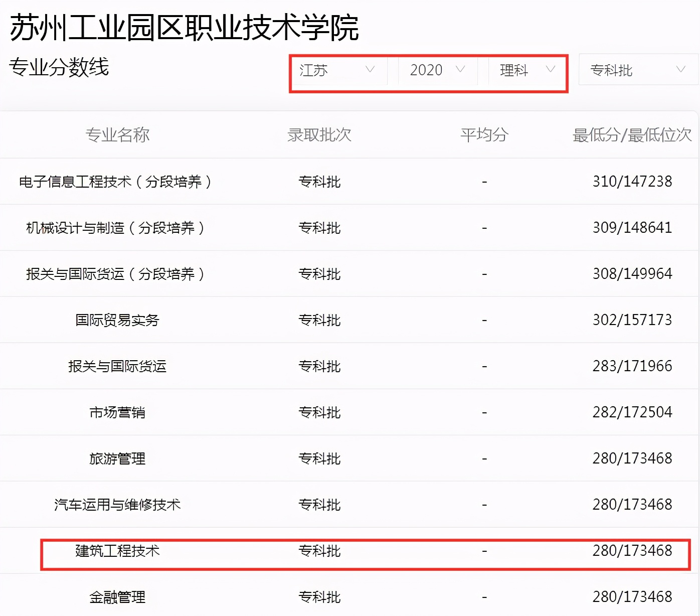Select the 旅游管理 row
The height and width of the screenshot is (616, 700).
click(x=116, y=458)
